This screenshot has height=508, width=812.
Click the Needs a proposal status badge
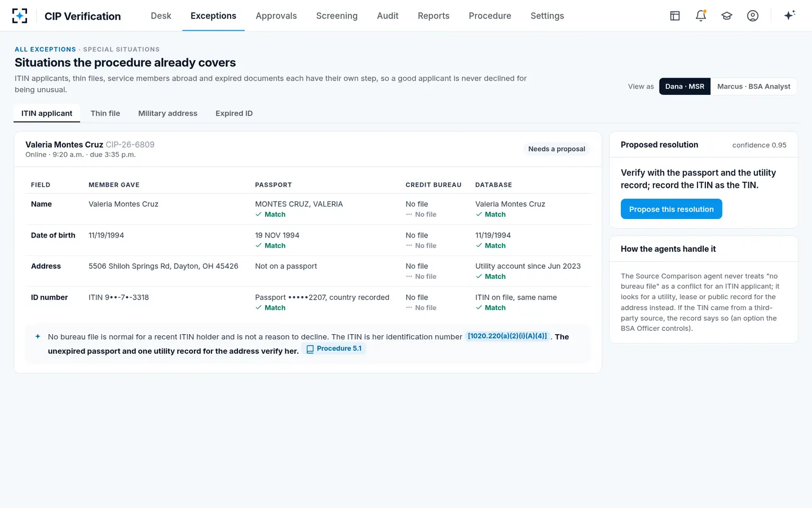click(557, 149)
